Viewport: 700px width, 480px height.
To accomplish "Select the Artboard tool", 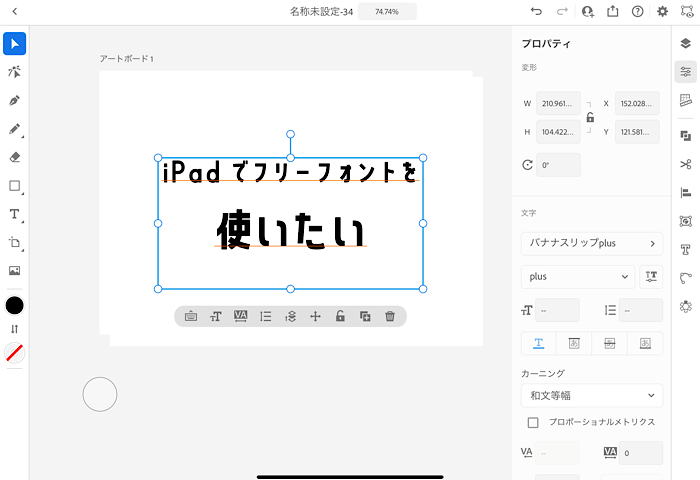I will (14, 242).
